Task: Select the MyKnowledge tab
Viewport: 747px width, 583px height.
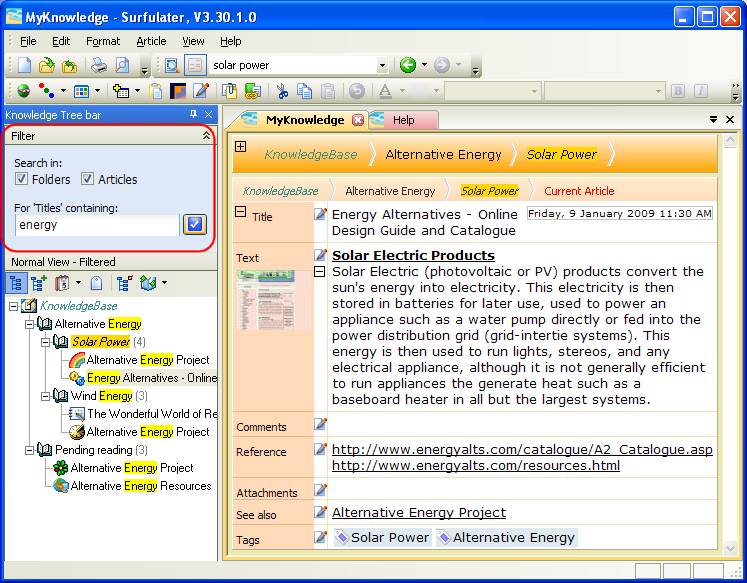Action: [x=305, y=120]
